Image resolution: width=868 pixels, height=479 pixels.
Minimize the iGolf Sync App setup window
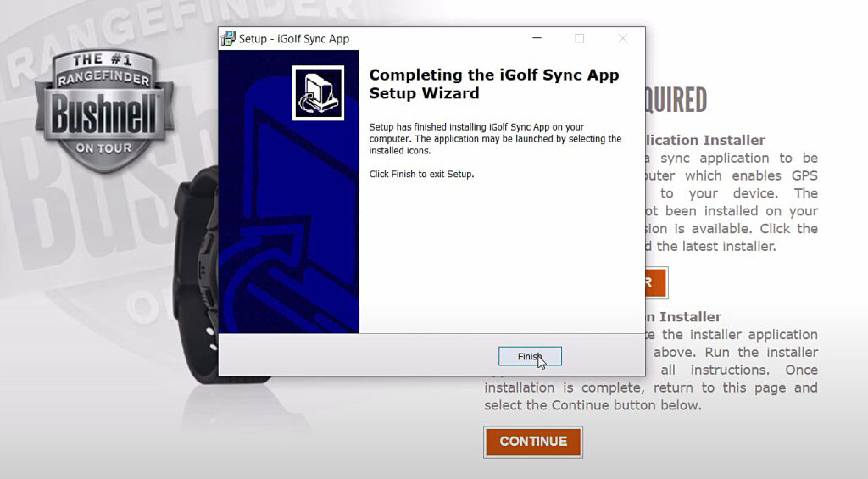point(537,38)
